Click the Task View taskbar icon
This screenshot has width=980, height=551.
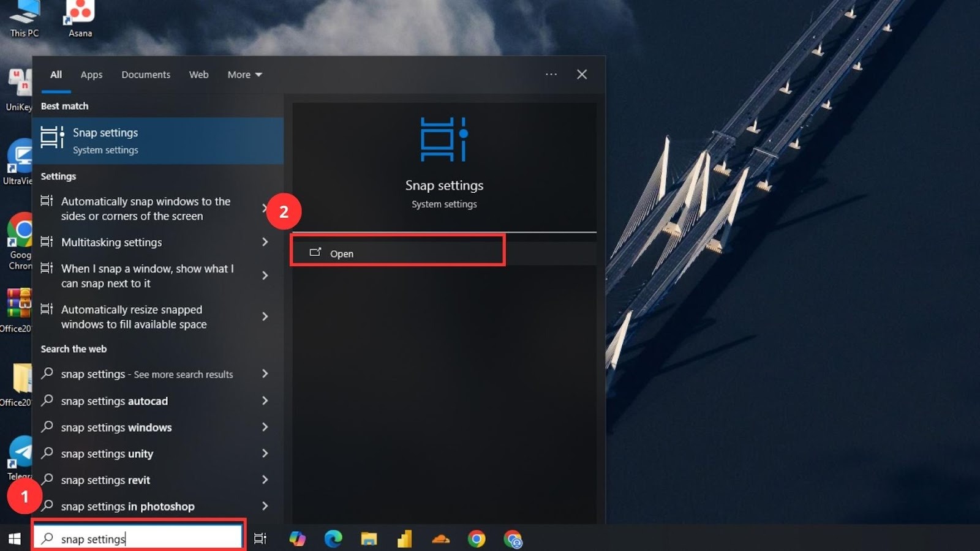[260, 539]
